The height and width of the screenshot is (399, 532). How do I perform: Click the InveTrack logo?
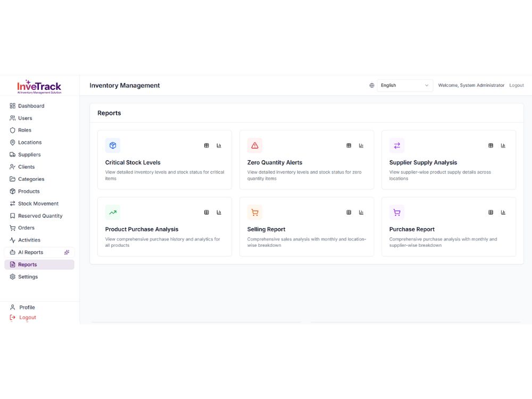coord(39,87)
